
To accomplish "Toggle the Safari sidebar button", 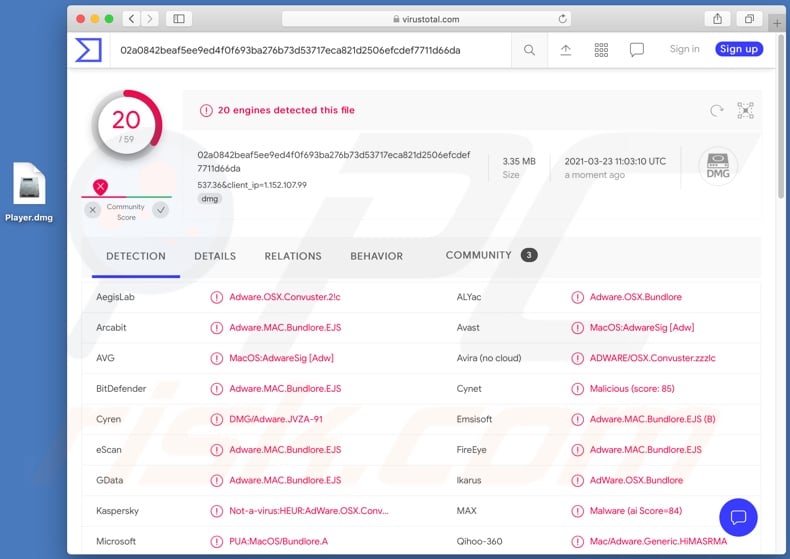I will pos(179,19).
